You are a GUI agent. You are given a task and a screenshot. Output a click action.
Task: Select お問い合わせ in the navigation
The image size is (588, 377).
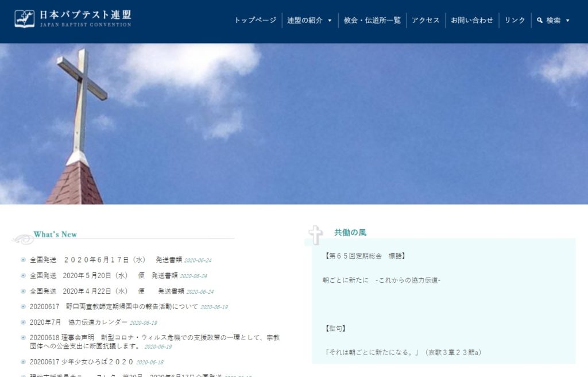tap(472, 20)
